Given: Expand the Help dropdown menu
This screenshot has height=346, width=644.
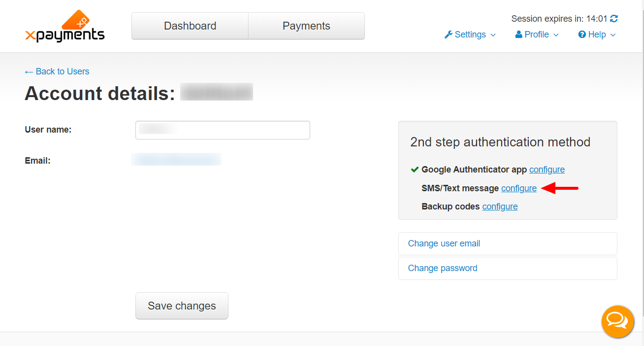Looking at the screenshot, I should [597, 35].
